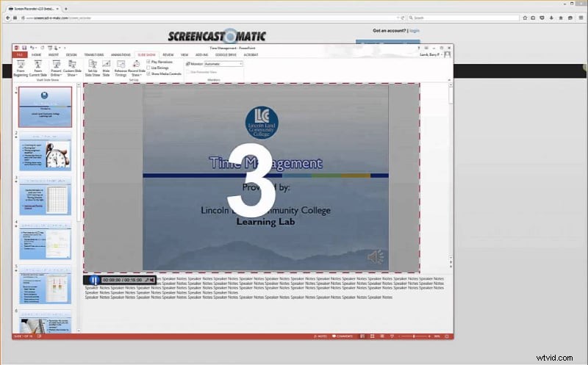Click Redo in Quick Access Toolbar
Image resolution: width=588 pixels, height=365 pixels.
click(42, 48)
